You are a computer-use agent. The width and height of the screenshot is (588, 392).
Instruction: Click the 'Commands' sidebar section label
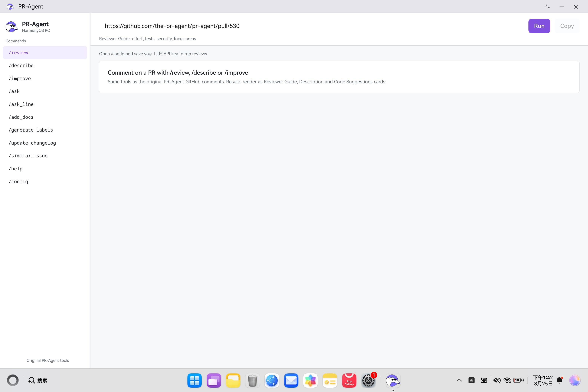pos(16,41)
